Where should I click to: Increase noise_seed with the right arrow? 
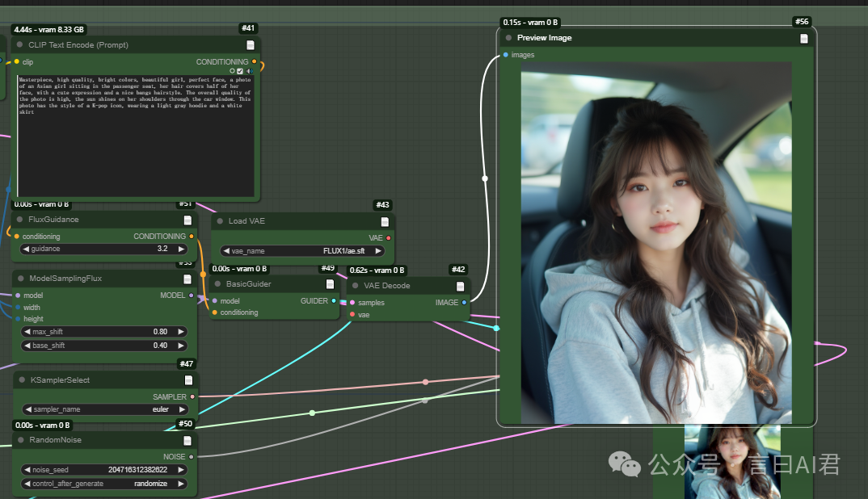click(181, 470)
